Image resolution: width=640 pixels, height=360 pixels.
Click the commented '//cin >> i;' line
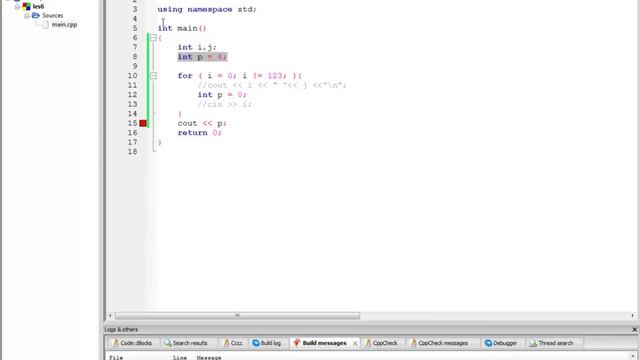(224, 104)
